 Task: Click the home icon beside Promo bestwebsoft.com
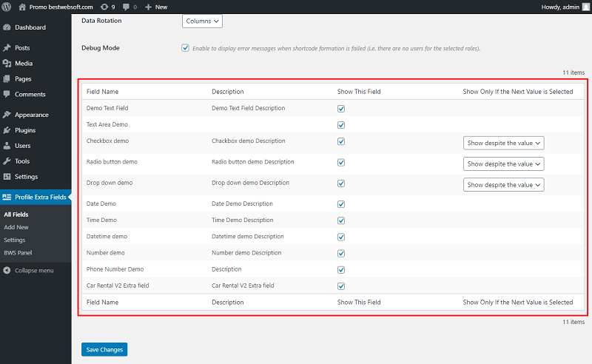(x=22, y=7)
